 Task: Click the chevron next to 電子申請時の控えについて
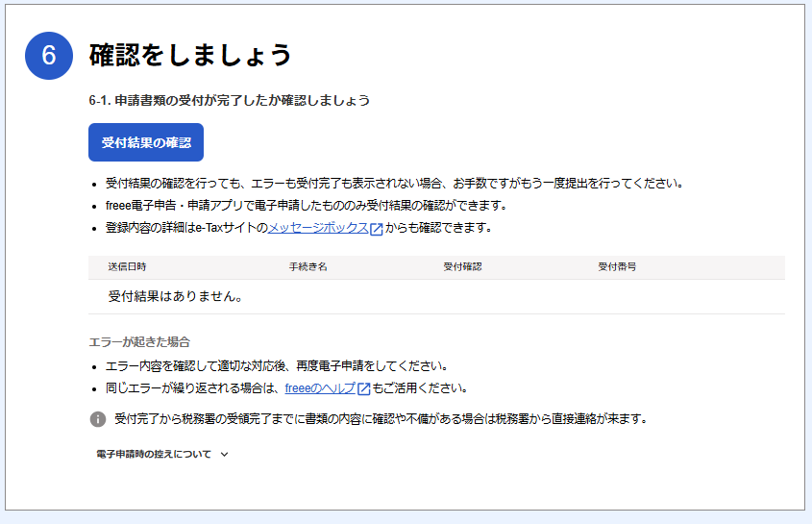click(x=224, y=455)
